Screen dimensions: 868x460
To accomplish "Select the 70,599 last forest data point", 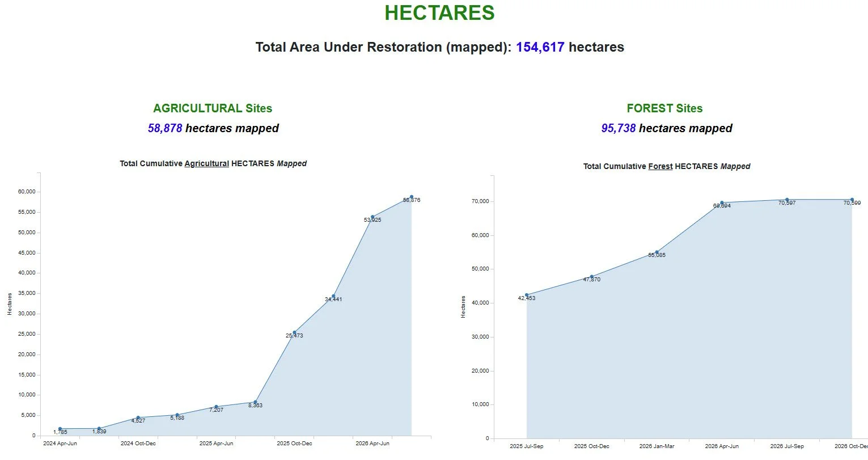I will tap(852, 200).
